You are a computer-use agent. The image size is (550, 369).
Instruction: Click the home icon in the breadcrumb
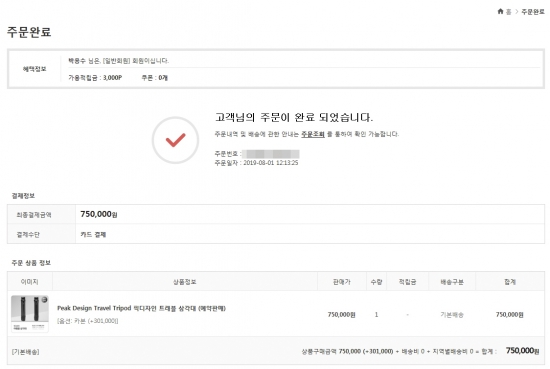point(501,12)
